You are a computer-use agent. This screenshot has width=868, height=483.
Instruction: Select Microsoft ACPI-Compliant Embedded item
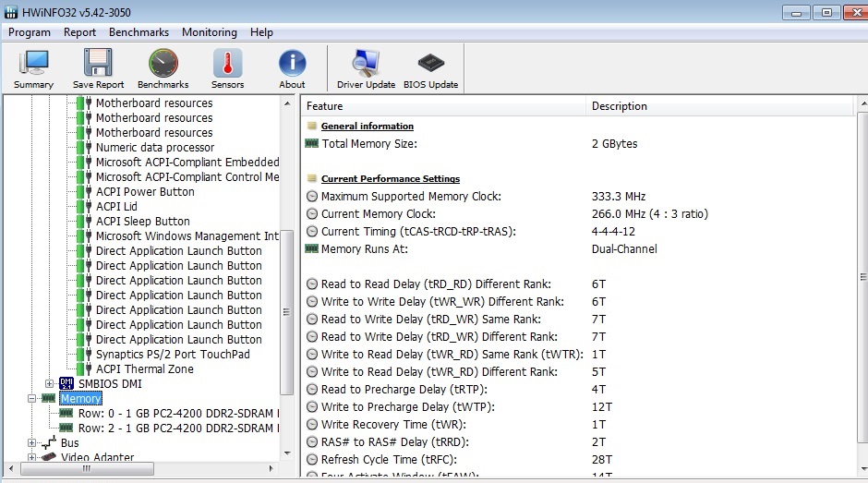(187, 162)
